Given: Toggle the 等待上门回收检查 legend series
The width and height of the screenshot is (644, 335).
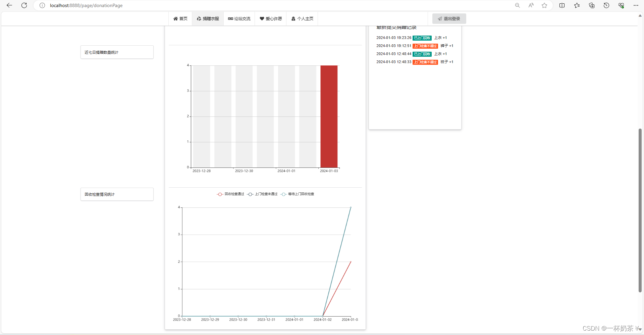Looking at the screenshot, I should [298, 194].
